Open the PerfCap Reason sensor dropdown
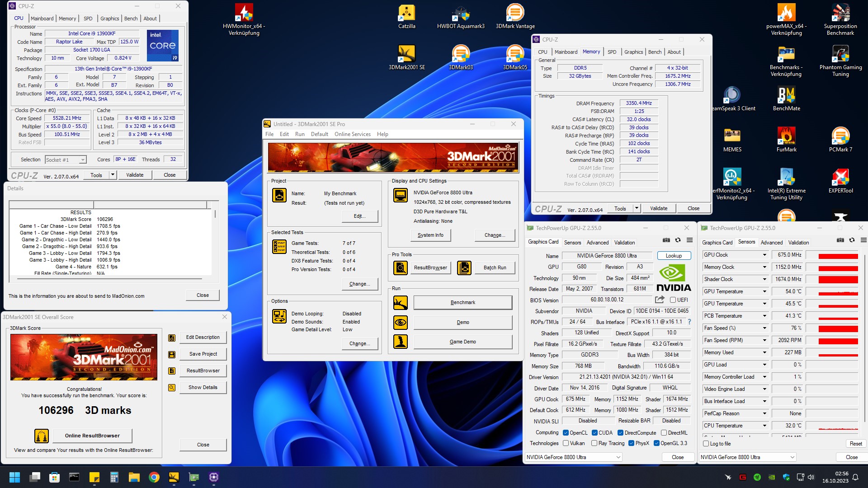This screenshot has width=868, height=488. coord(764,413)
